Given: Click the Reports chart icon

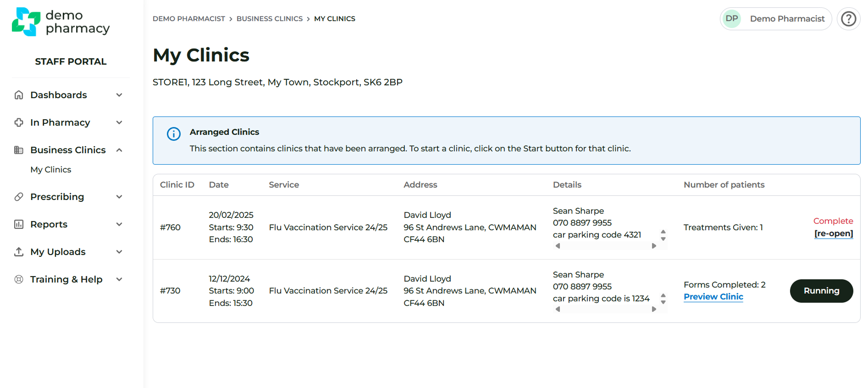Looking at the screenshot, I should [19, 224].
